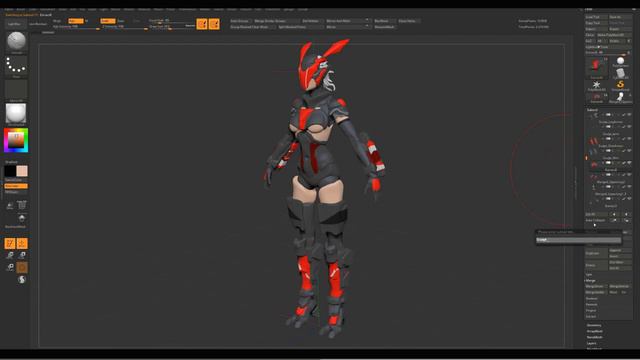Collapse the Subtool palette header
The width and height of the screenshot is (640, 360).
tap(592, 110)
